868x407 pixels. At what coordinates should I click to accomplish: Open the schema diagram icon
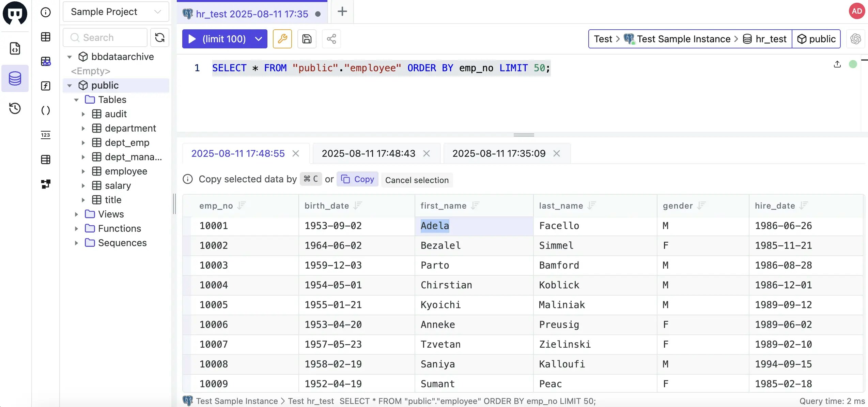[46, 184]
